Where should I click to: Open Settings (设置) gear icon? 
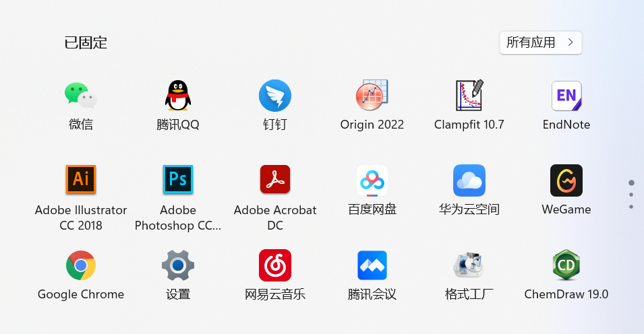(178, 265)
